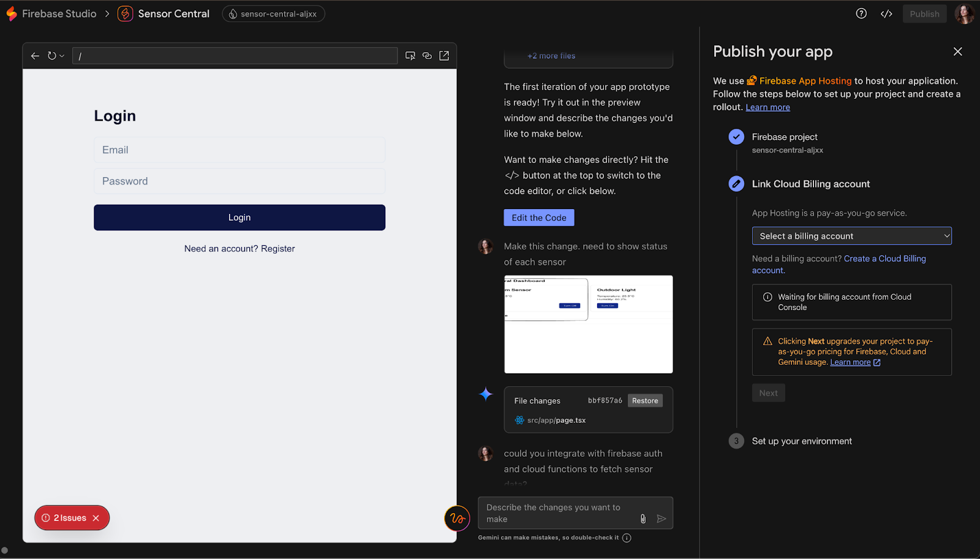This screenshot has height=559, width=980.
Task: Click the preview URL path field
Action: pyautogui.click(x=235, y=56)
